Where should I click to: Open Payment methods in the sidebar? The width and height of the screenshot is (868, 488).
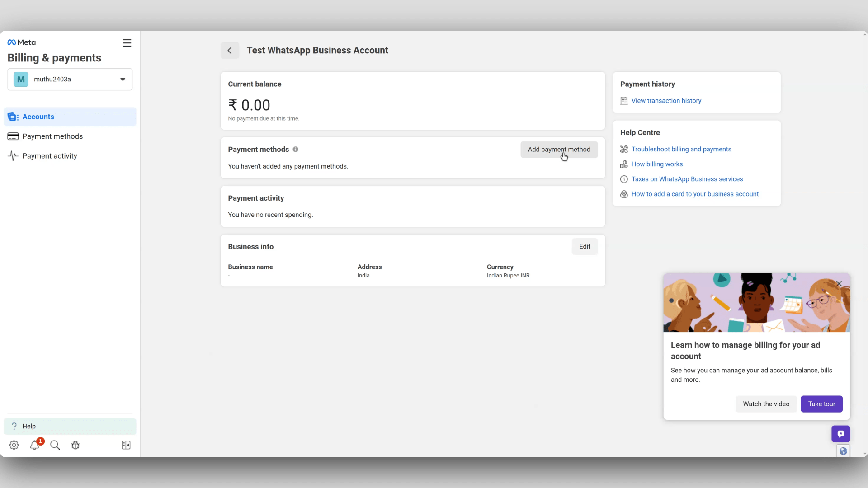click(52, 136)
